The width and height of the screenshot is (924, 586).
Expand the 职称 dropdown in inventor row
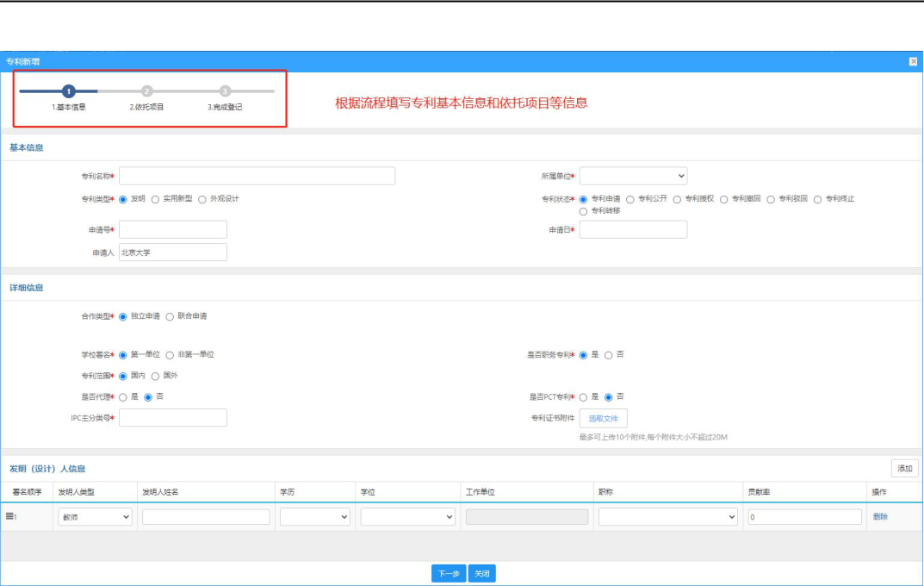667,517
